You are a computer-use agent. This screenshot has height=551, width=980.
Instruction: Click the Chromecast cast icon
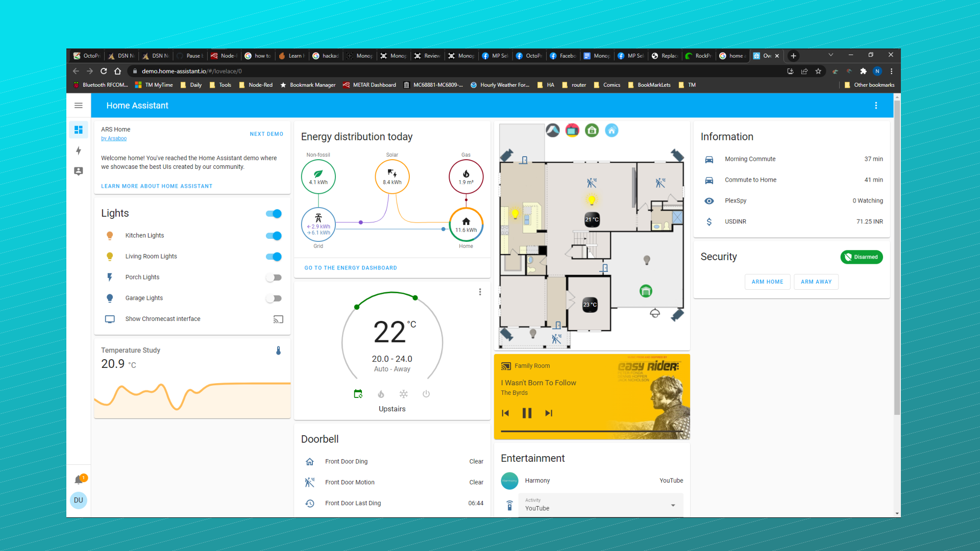point(278,319)
